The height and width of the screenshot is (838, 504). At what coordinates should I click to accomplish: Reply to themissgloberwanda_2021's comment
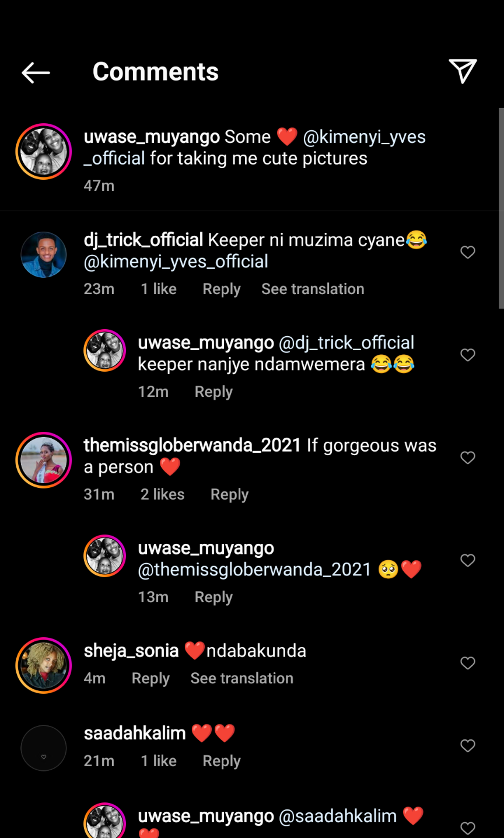pyautogui.click(x=229, y=494)
